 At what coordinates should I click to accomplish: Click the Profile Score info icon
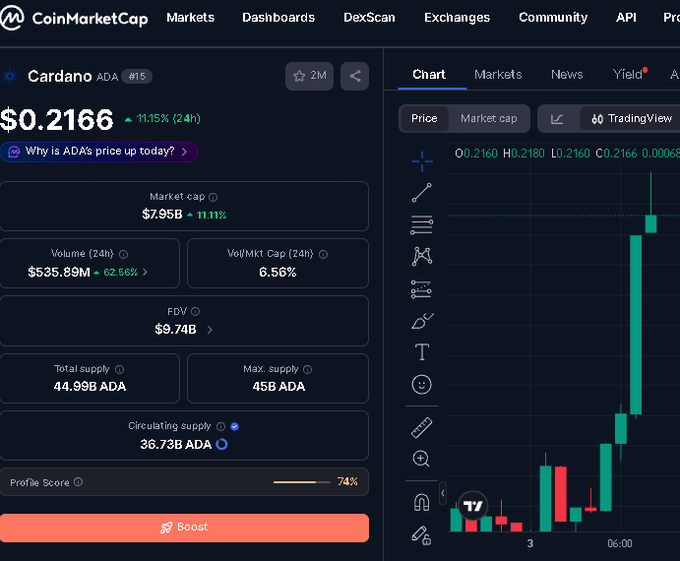coord(78,482)
